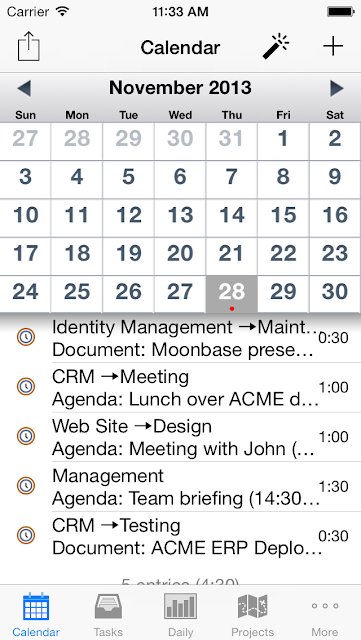Open the Web Site Design entry
Viewport: 361px width, 640px height.
[200, 438]
